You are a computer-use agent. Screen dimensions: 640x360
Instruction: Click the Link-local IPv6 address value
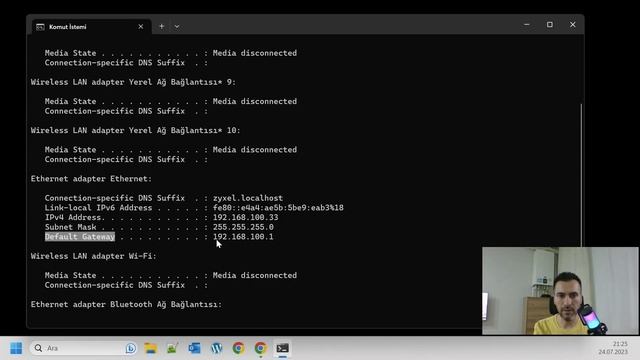(x=278, y=208)
